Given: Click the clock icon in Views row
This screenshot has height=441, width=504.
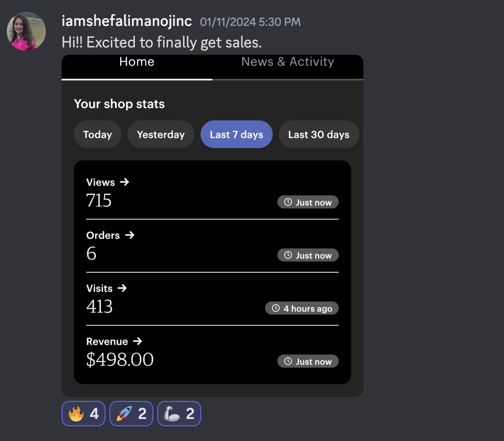Looking at the screenshot, I should click(x=288, y=202).
